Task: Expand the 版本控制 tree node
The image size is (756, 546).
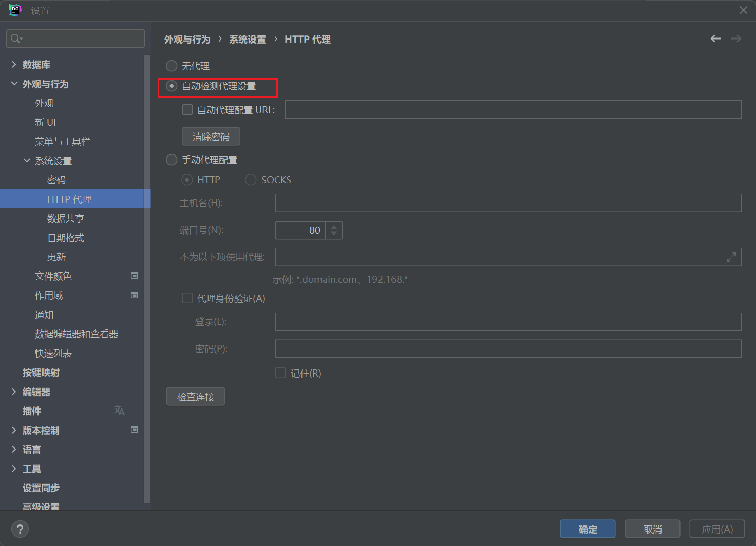Action: click(x=14, y=430)
